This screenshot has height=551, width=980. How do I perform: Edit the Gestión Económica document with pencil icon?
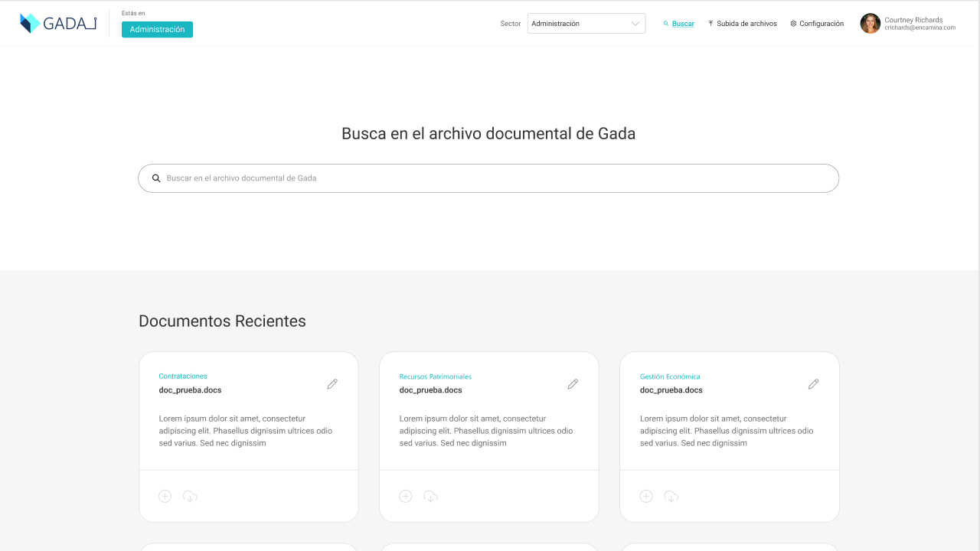813,384
